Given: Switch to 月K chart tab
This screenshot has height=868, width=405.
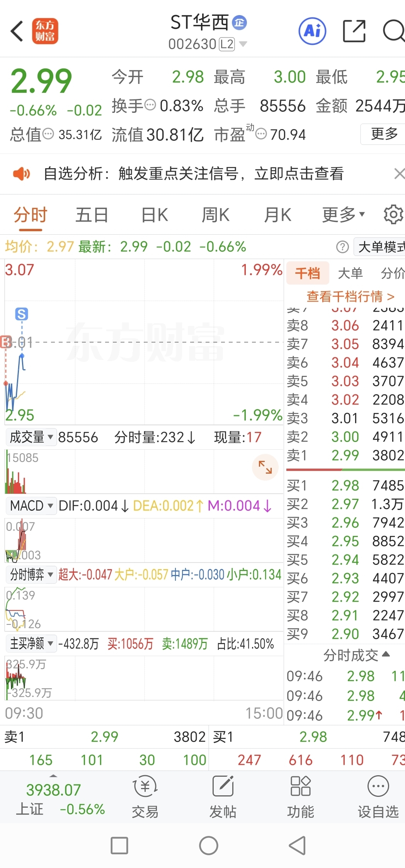Looking at the screenshot, I should click(277, 215).
